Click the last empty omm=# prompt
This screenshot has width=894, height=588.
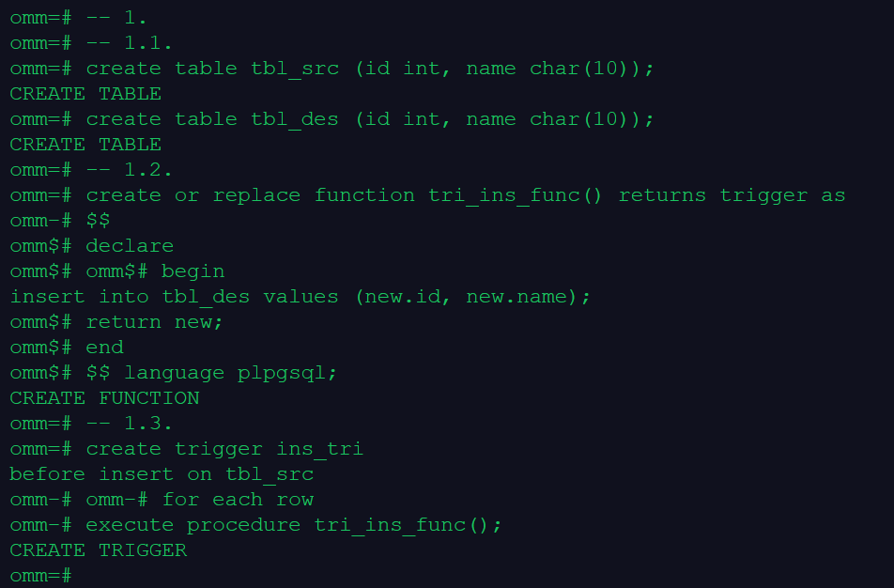point(40,576)
